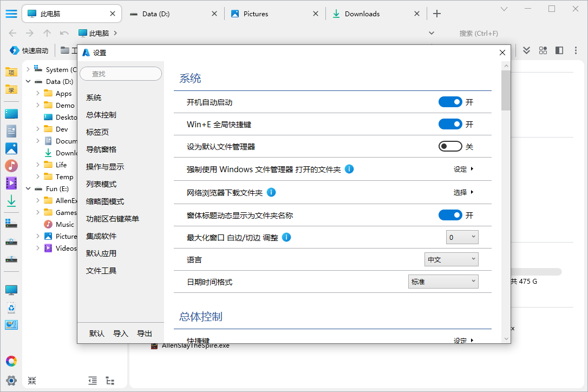The width and height of the screenshot is (588, 392).
Task: Show info for 强制使用 Windows 文件管理器
Action: [x=349, y=169]
